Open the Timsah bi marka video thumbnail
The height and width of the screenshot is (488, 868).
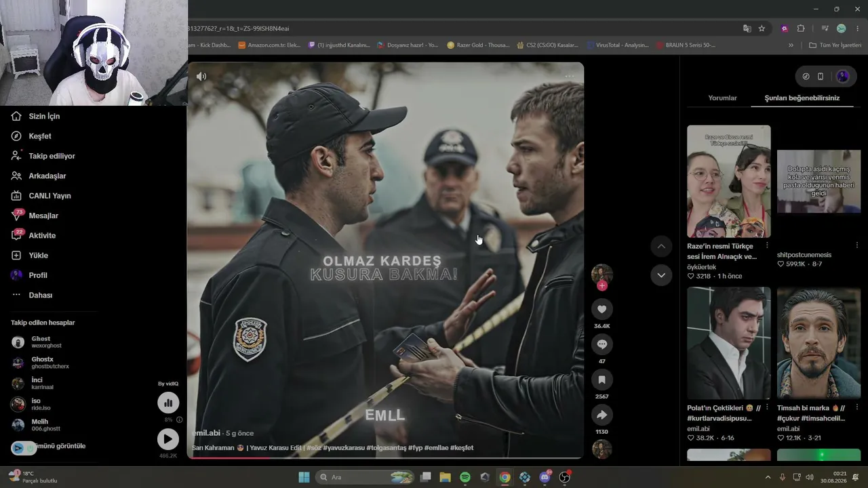tap(818, 343)
